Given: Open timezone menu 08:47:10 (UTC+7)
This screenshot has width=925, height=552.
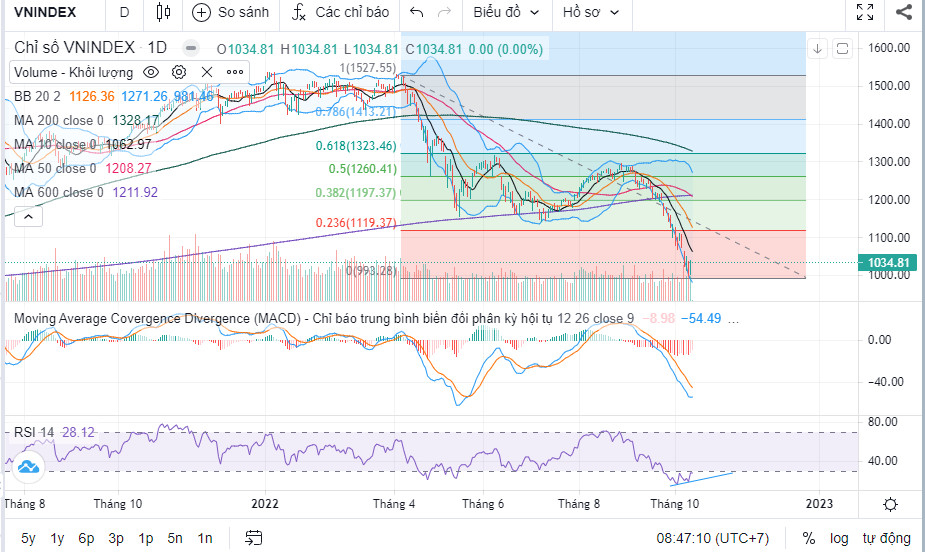Looking at the screenshot, I should (713, 538).
